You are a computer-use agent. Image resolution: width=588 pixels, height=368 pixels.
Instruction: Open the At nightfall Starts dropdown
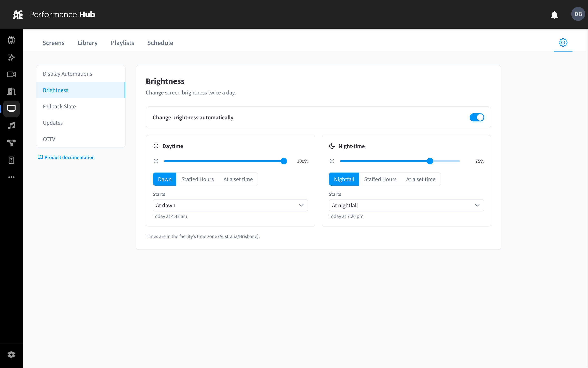coord(406,205)
